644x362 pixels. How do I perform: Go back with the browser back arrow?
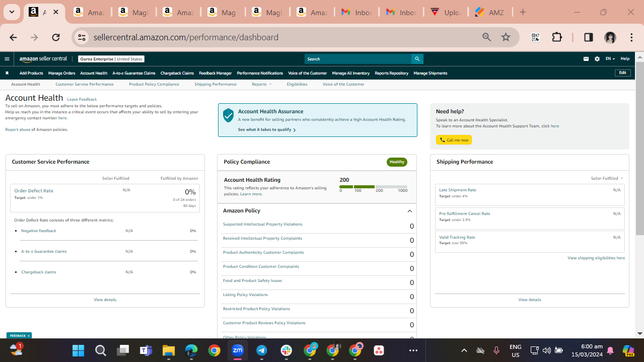[x=13, y=37]
